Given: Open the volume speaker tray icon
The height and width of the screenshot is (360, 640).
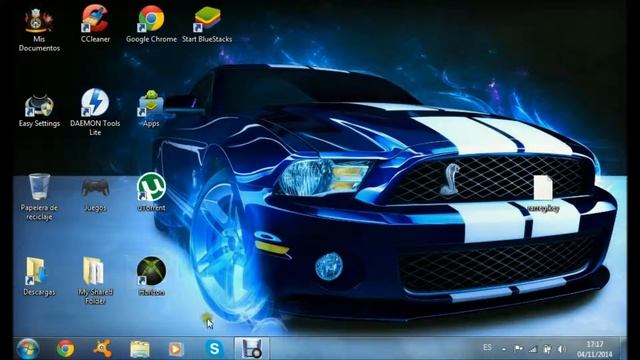Looking at the screenshot, I should point(562,349).
